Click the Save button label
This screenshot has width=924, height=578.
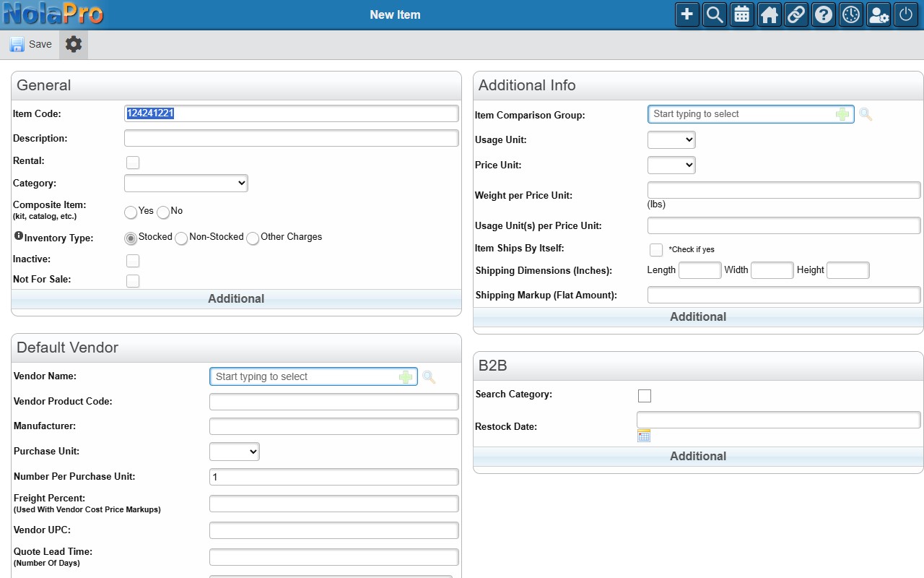tap(40, 45)
